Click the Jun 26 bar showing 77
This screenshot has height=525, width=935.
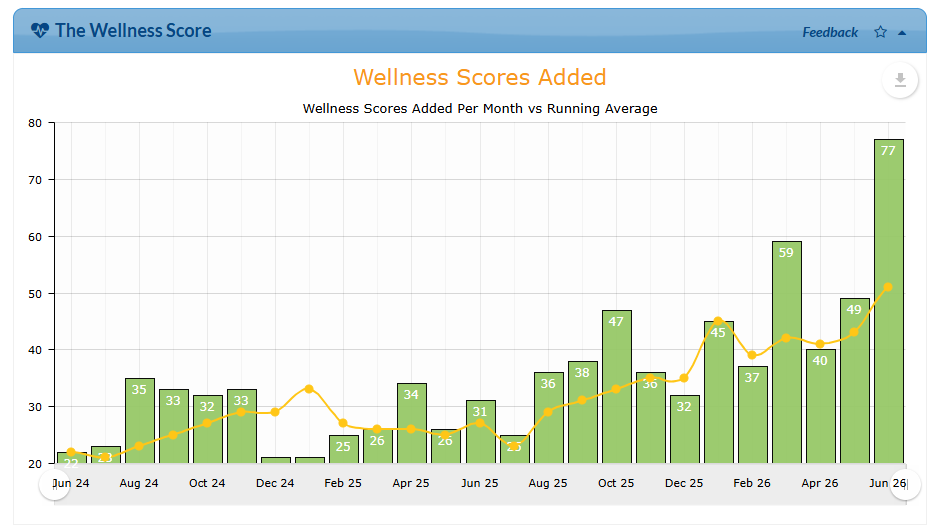[x=888, y=301]
